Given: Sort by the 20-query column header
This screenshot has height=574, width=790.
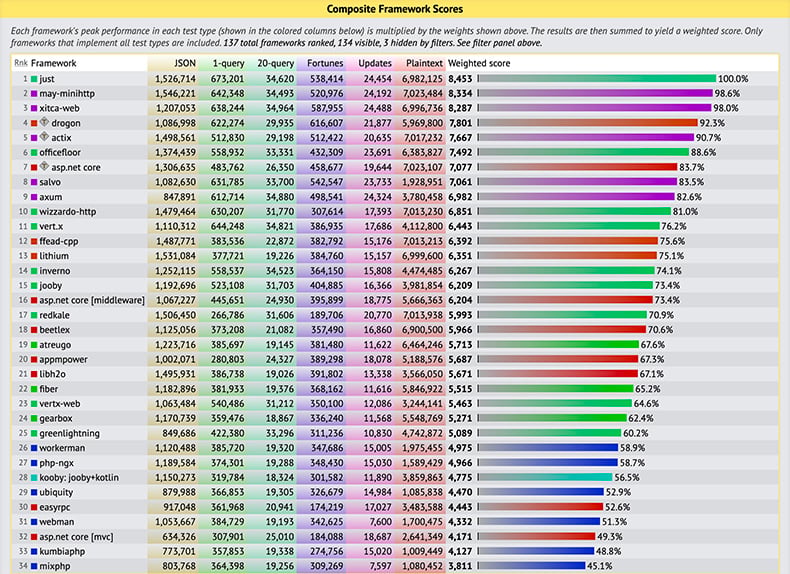Looking at the screenshot, I should [276, 63].
